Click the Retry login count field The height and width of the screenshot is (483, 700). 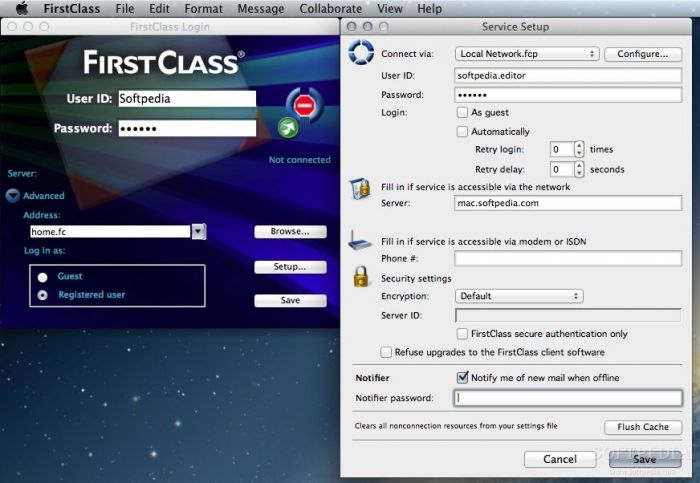(x=562, y=150)
